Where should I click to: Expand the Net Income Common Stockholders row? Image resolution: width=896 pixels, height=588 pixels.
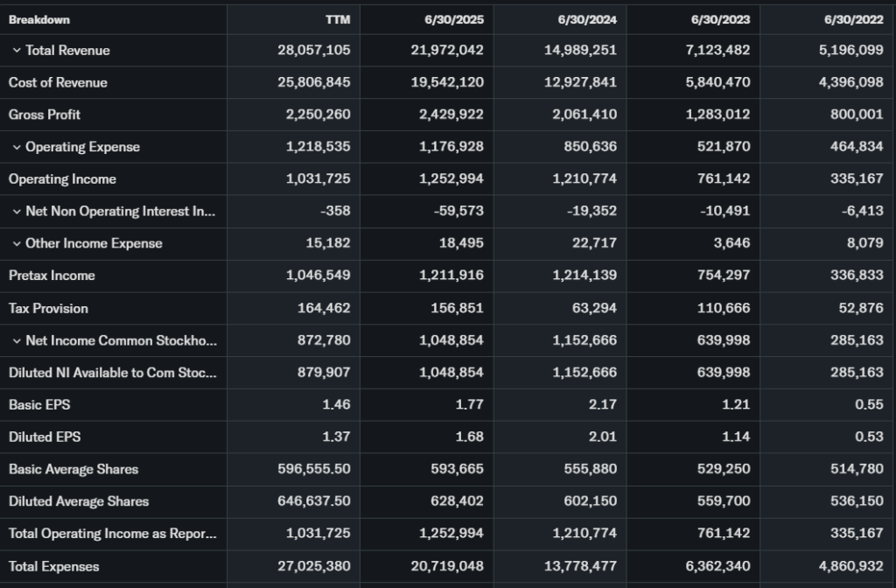point(16,340)
